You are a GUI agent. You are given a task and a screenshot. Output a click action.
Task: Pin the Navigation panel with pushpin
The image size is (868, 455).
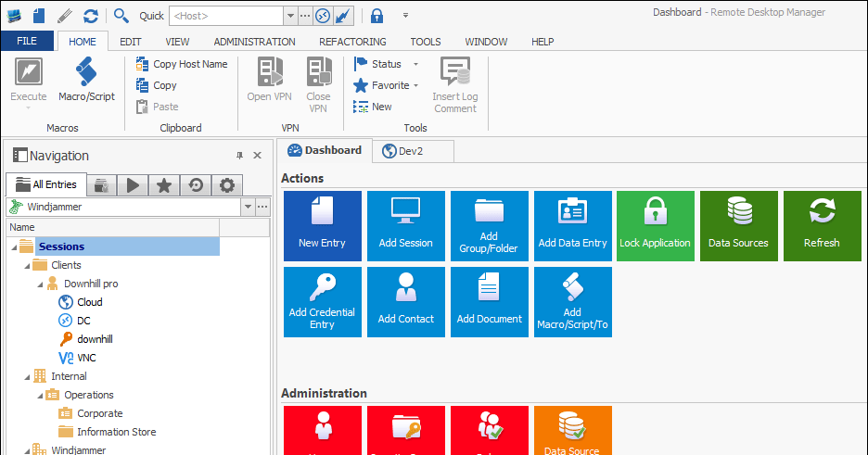(x=239, y=156)
